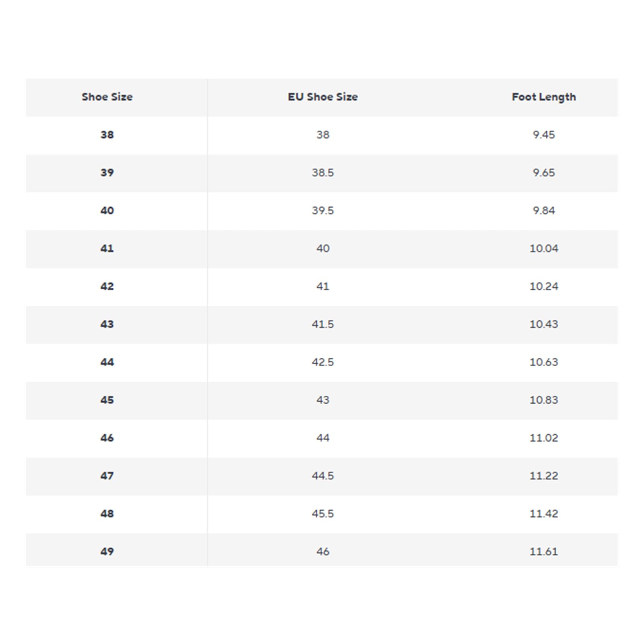This screenshot has height=644, width=644.
Task: Select shoe size 47 row label
Action: point(107,475)
